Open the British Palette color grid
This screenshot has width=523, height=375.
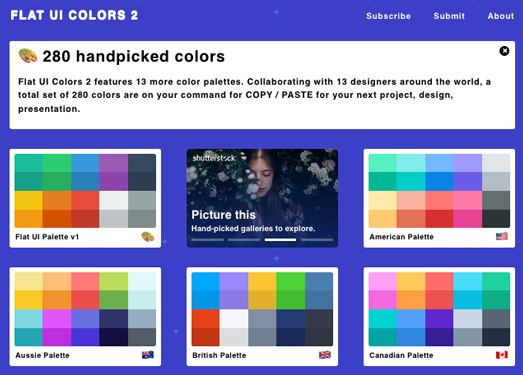pos(262,309)
